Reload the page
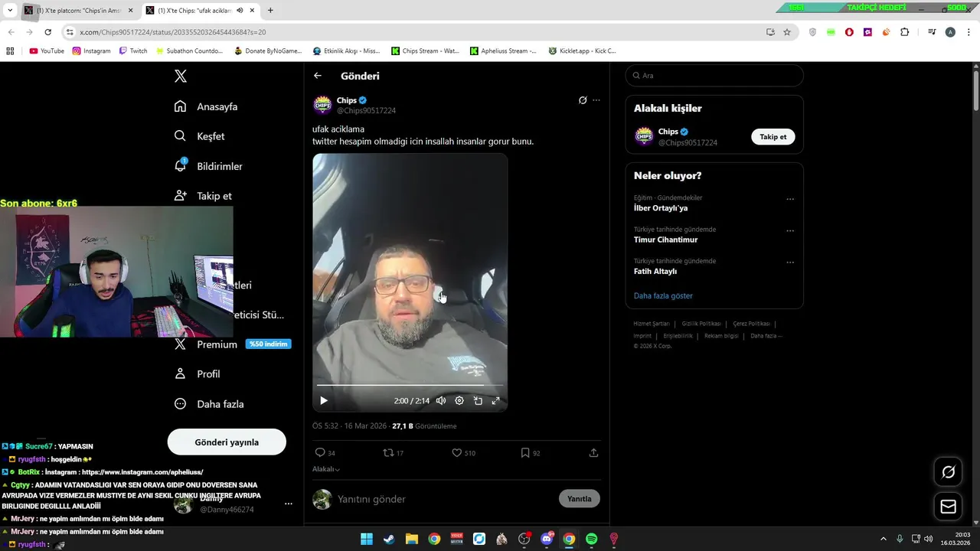 tap(47, 32)
